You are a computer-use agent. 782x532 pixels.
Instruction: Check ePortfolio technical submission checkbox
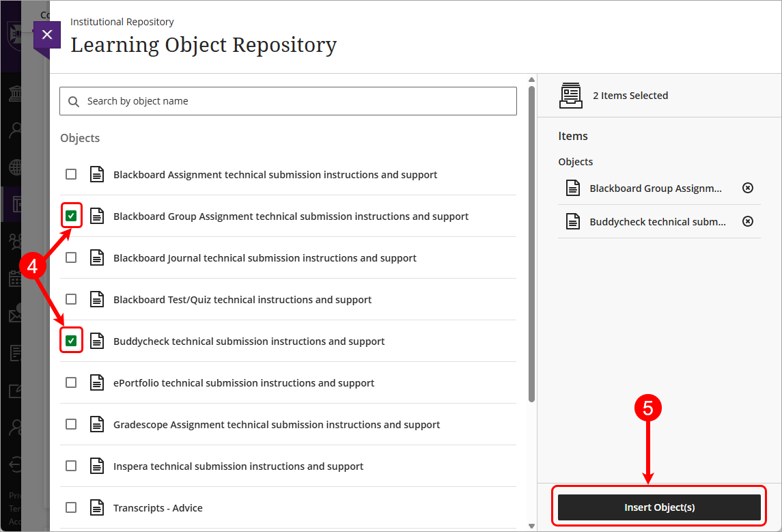(71, 382)
